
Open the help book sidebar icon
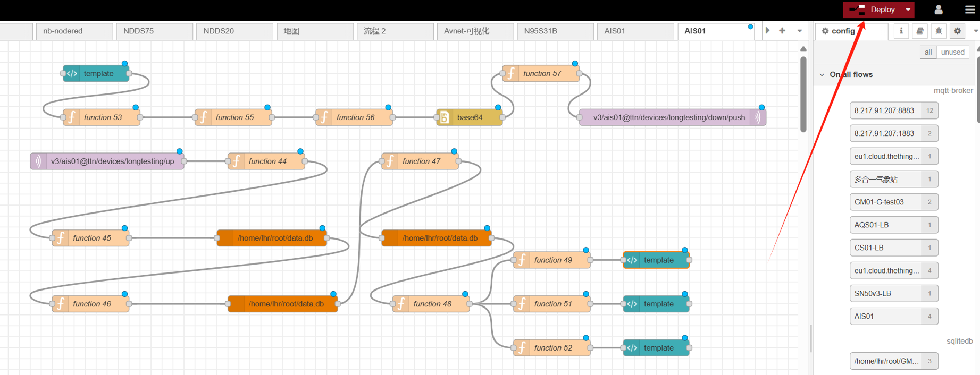click(x=920, y=31)
